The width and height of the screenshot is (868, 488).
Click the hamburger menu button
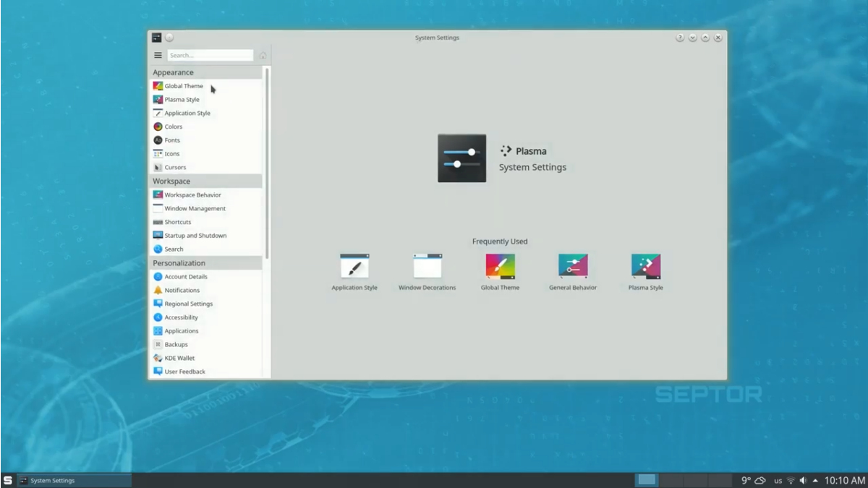click(158, 55)
